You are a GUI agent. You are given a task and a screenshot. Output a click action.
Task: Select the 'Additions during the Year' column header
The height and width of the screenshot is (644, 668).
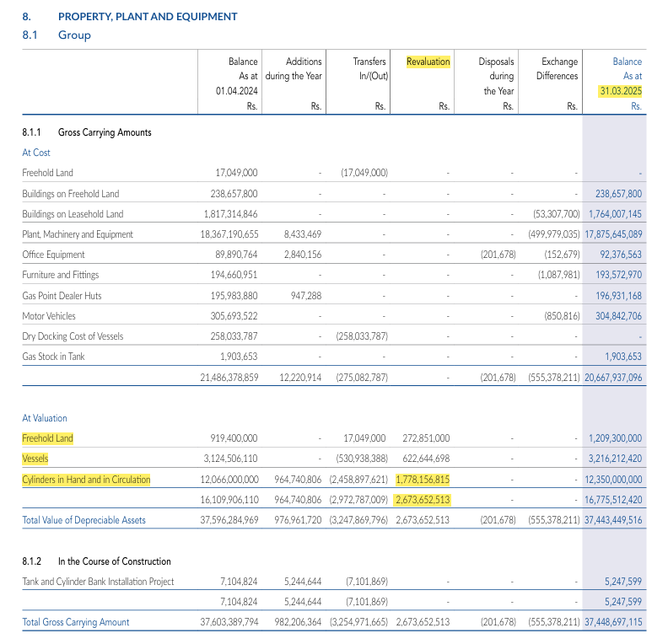pos(294,69)
